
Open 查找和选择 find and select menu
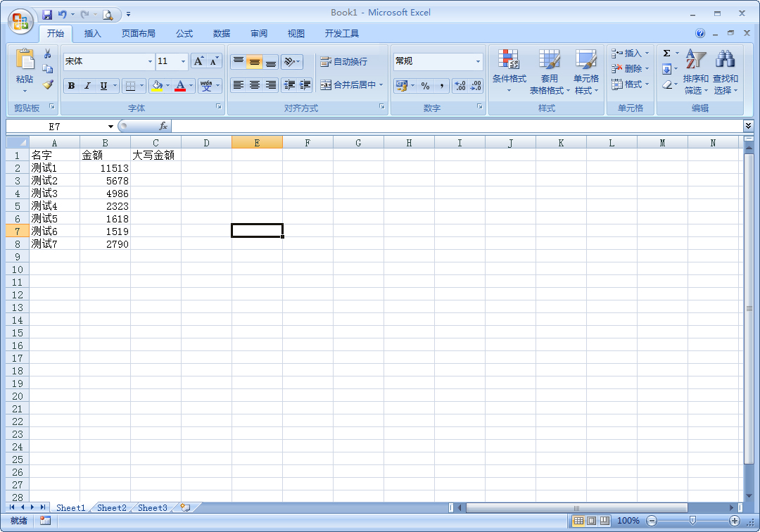[x=725, y=71]
